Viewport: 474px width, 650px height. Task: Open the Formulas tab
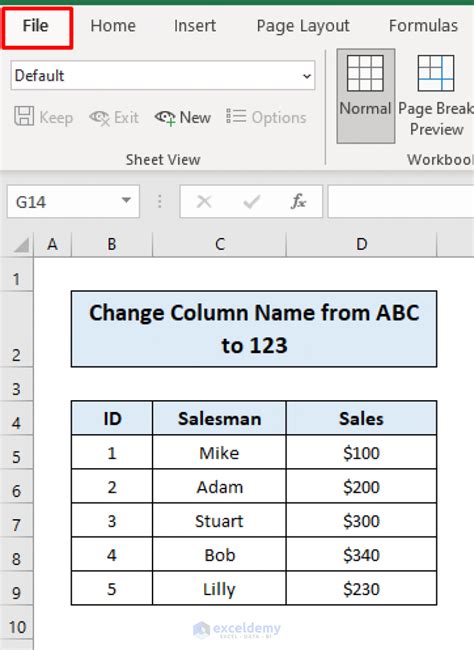click(x=423, y=26)
